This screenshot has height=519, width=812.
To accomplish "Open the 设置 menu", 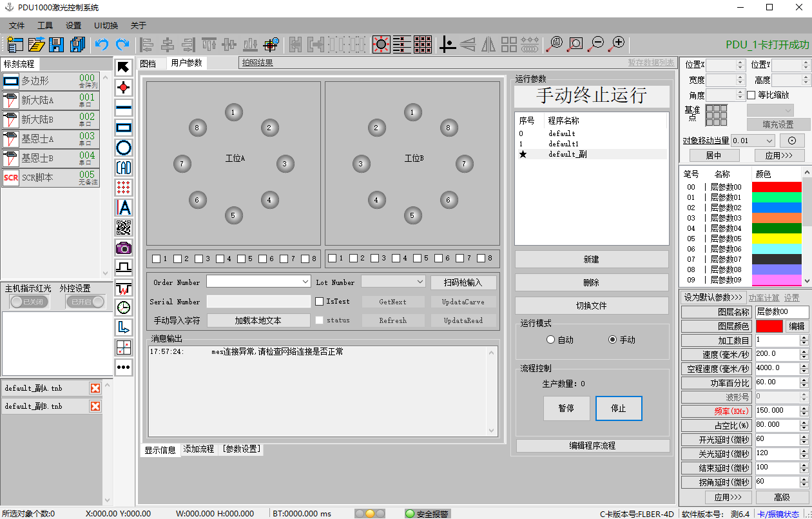I will click(x=72, y=25).
